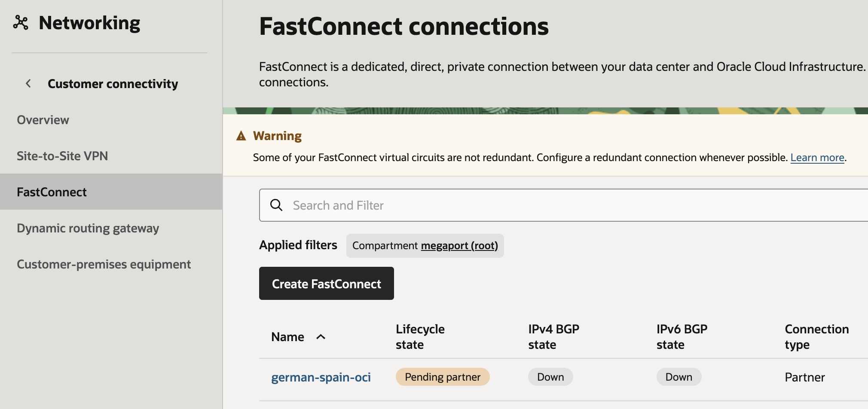Toggle the Name column sort caret
The image size is (868, 409).
click(321, 338)
